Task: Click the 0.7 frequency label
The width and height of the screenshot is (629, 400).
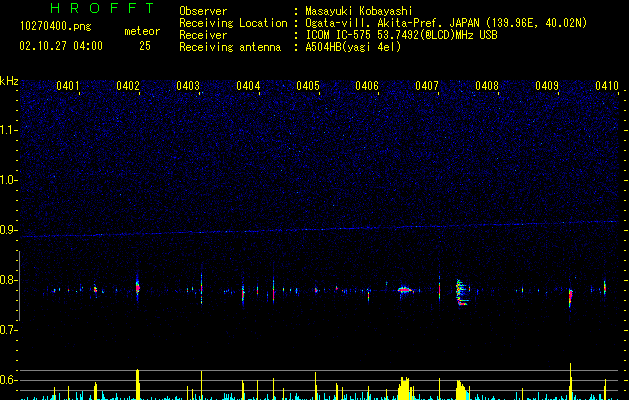Action: (x=8, y=330)
